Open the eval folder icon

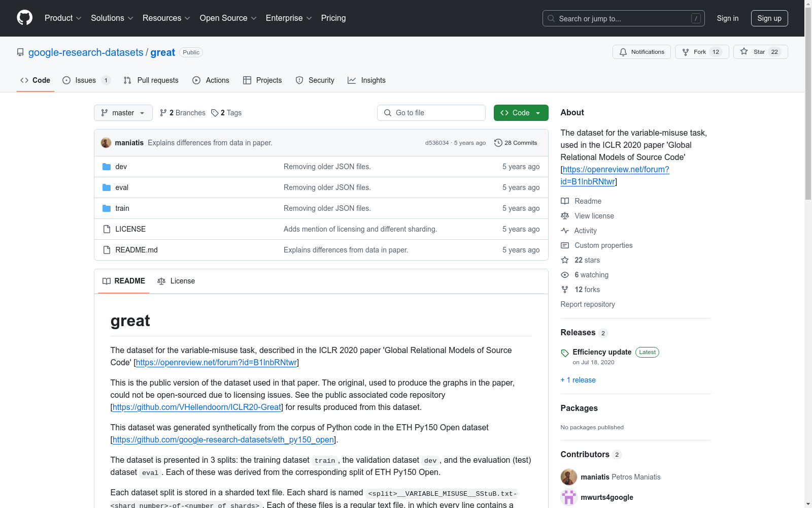click(107, 187)
